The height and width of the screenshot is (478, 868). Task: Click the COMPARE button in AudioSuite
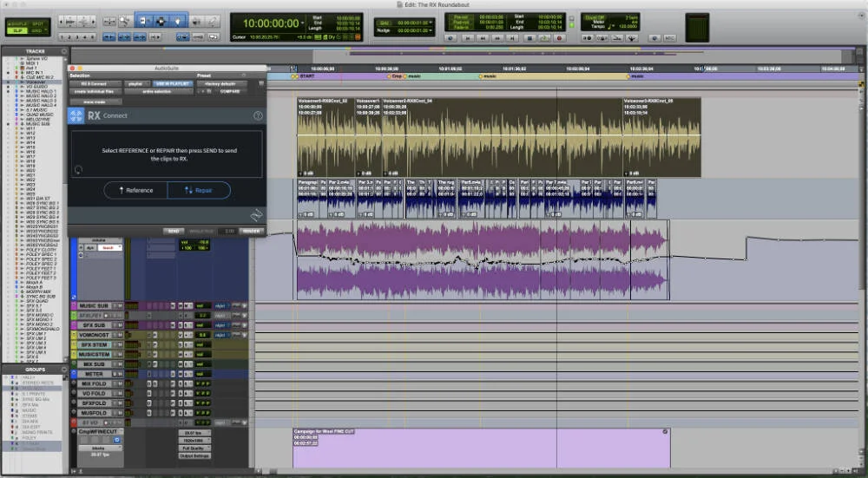point(230,91)
